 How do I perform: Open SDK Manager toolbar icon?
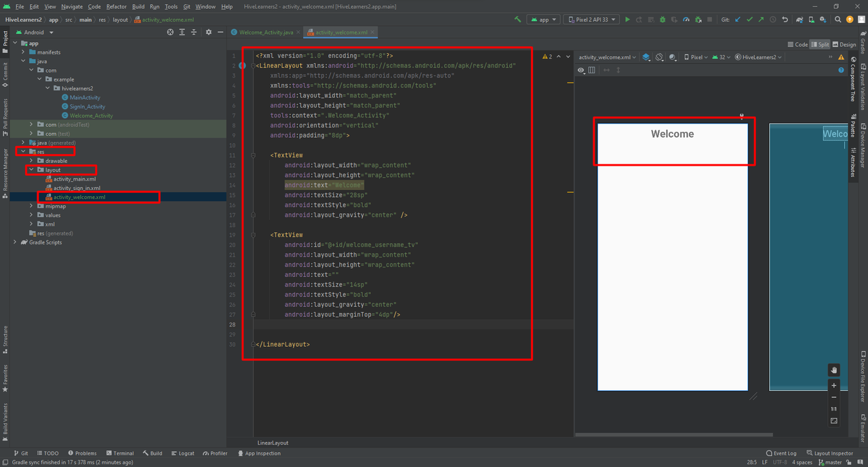click(x=823, y=20)
